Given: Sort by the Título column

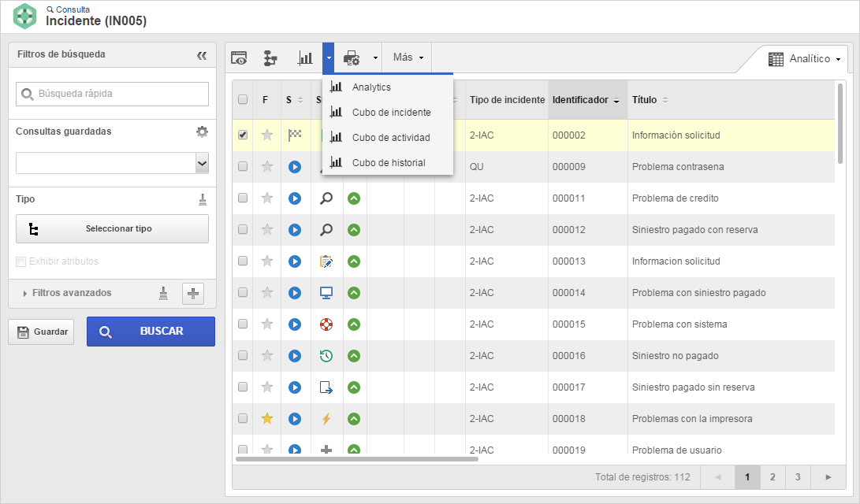Looking at the screenshot, I should pyautogui.click(x=650, y=100).
